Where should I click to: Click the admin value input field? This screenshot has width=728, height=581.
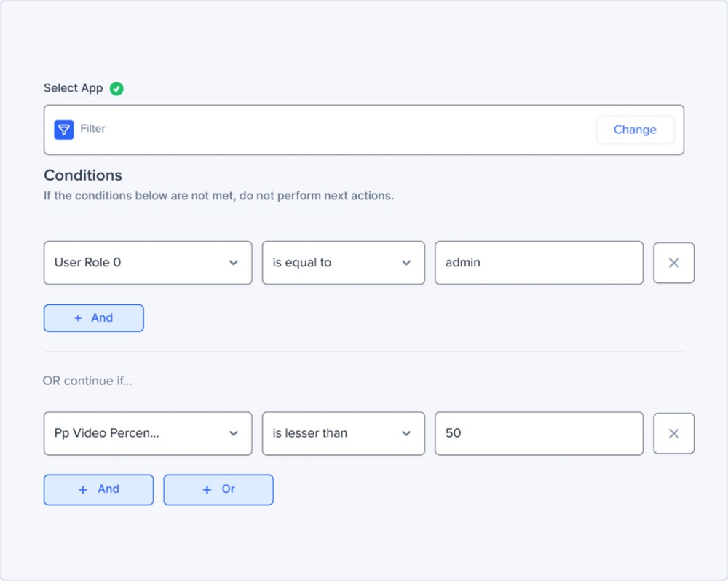[x=539, y=263]
